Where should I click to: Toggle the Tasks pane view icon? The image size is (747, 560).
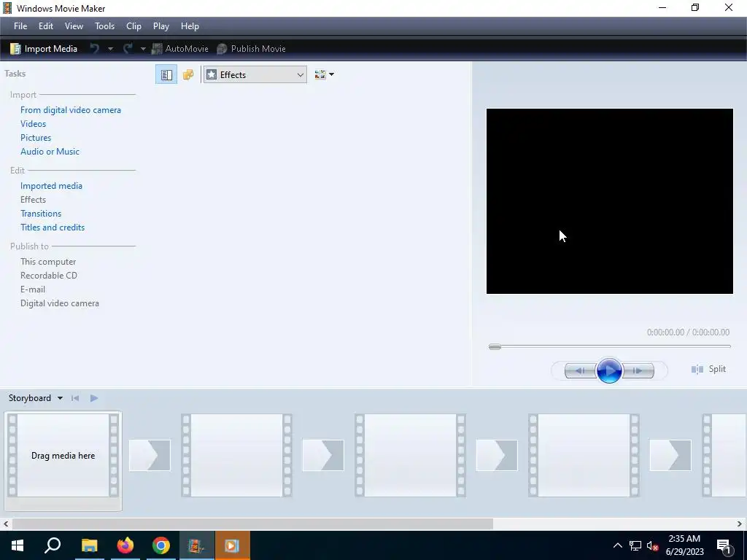(x=166, y=75)
